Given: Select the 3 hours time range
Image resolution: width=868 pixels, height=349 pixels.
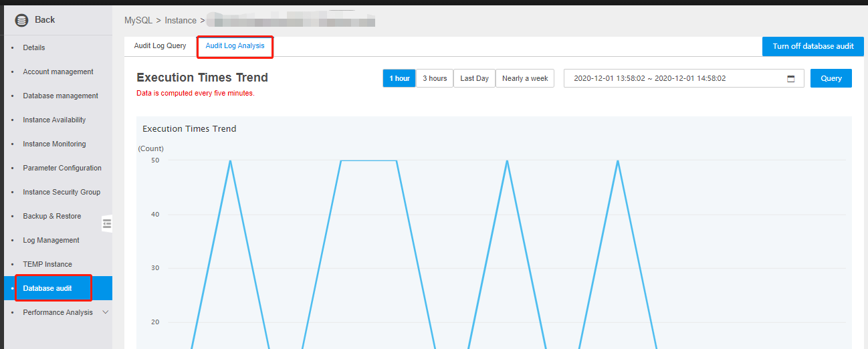Looking at the screenshot, I should [435, 78].
